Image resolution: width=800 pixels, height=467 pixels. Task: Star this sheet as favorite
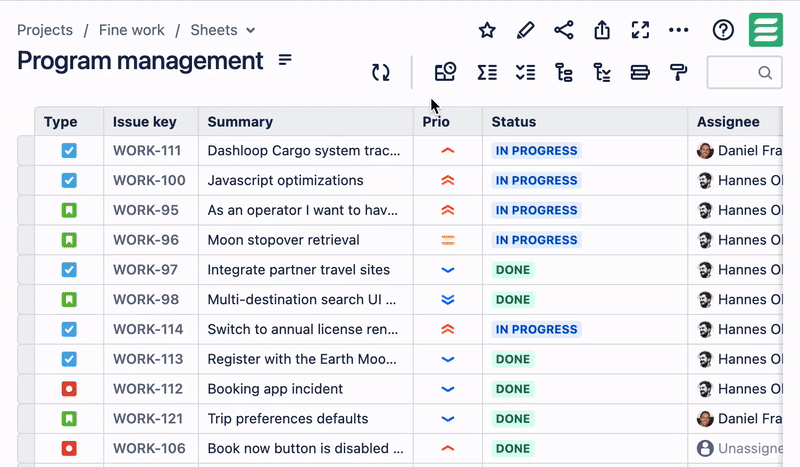(487, 30)
